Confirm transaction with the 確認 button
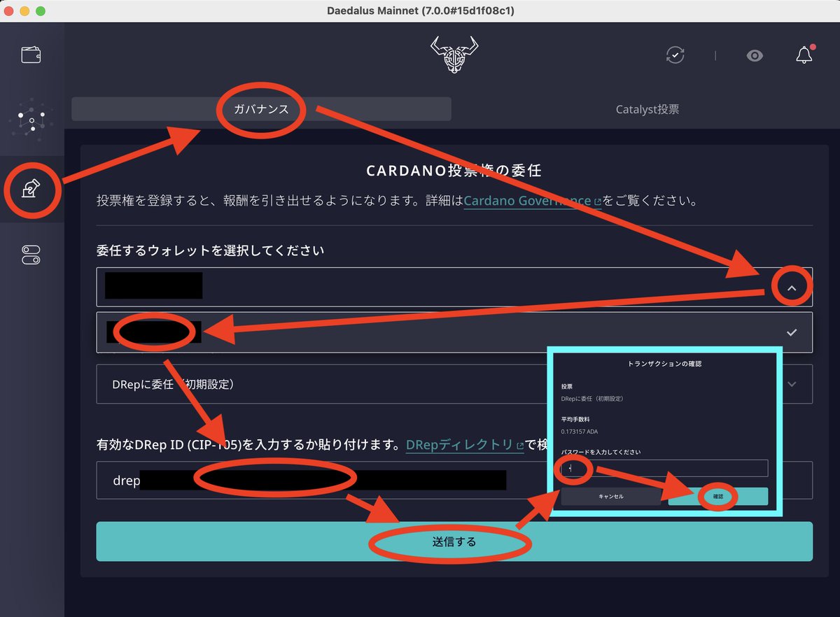 tap(718, 496)
